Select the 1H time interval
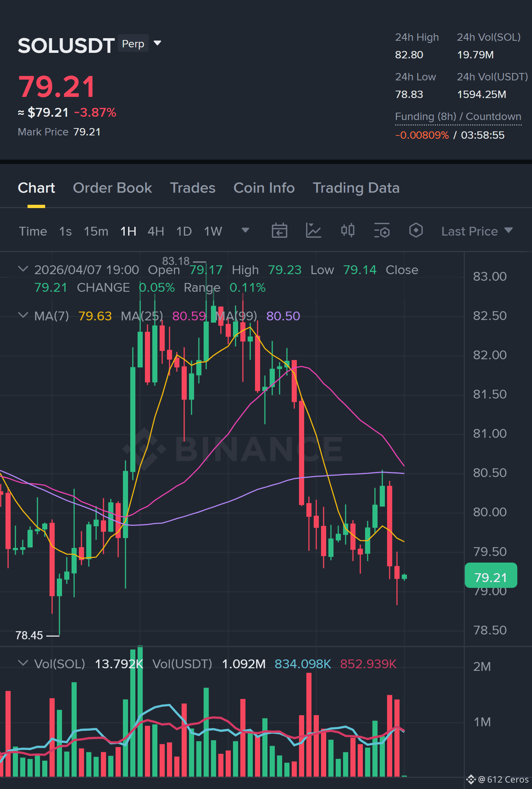 point(128,231)
